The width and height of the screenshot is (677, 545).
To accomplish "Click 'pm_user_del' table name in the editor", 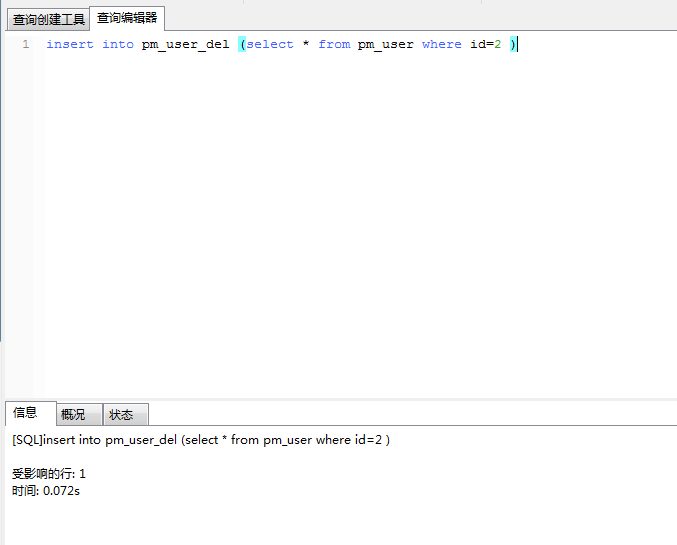I will 185,44.
